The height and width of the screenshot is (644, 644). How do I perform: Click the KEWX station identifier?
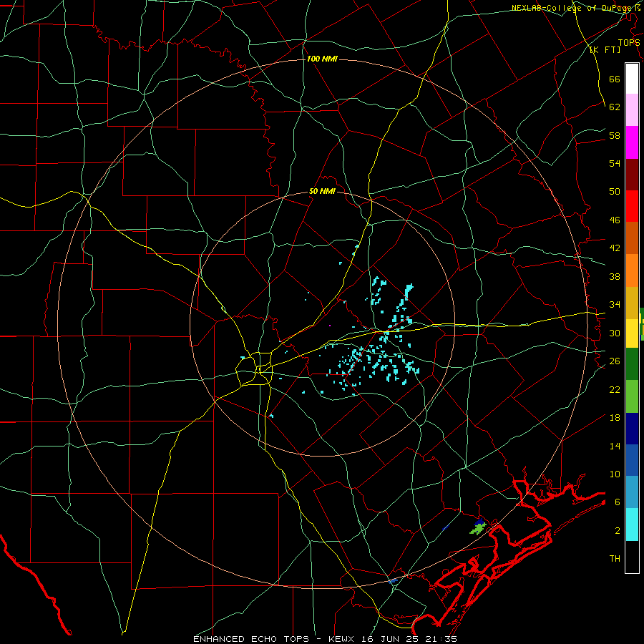(x=341, y=639)
